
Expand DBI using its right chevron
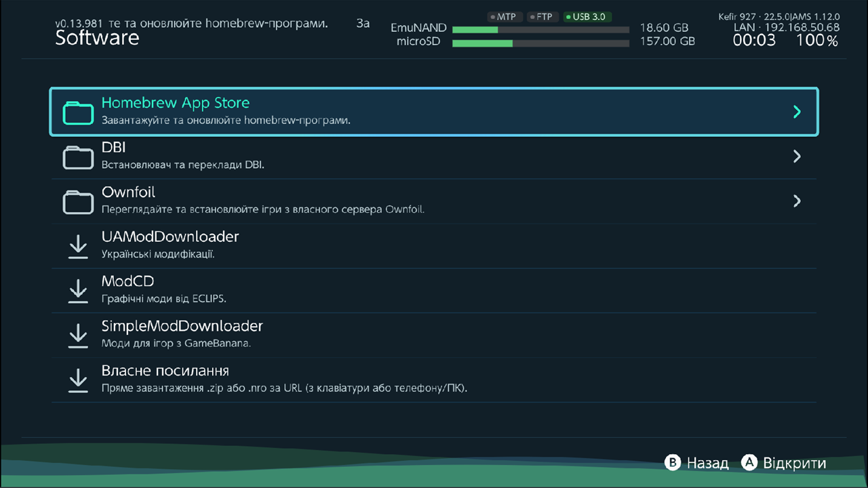pyautogui.click(x=797, y=157)
